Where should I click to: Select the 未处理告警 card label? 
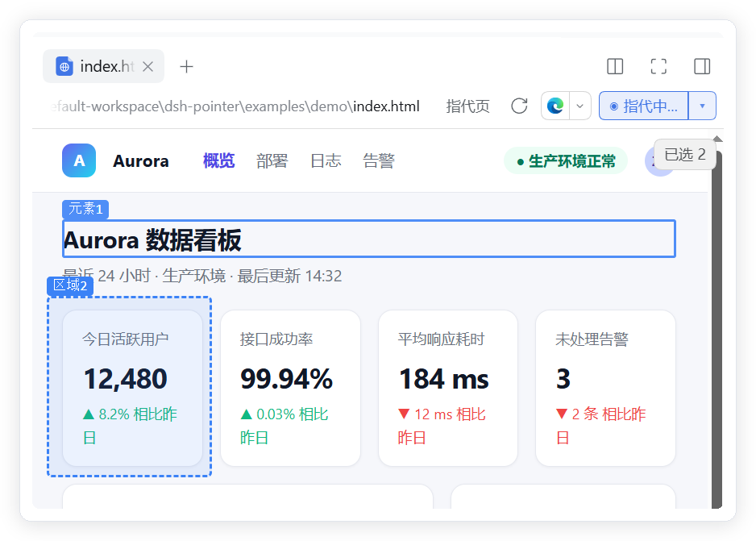tap(592, 339)
